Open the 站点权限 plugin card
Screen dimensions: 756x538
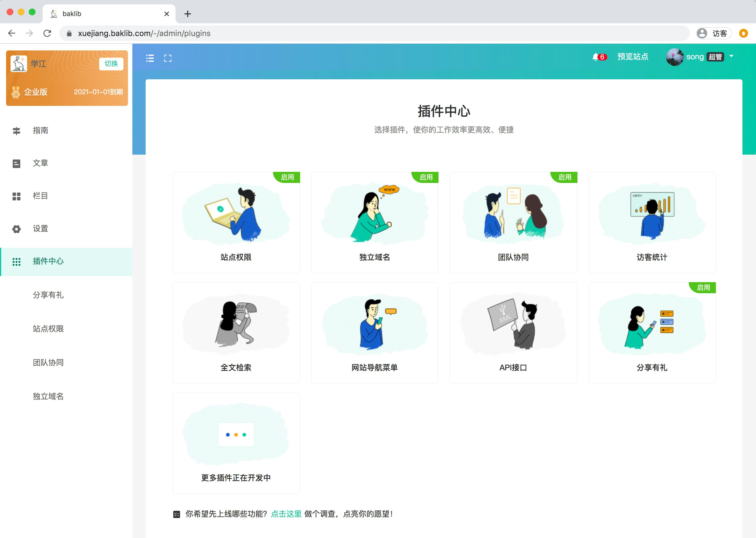click(x=236, y=222)
